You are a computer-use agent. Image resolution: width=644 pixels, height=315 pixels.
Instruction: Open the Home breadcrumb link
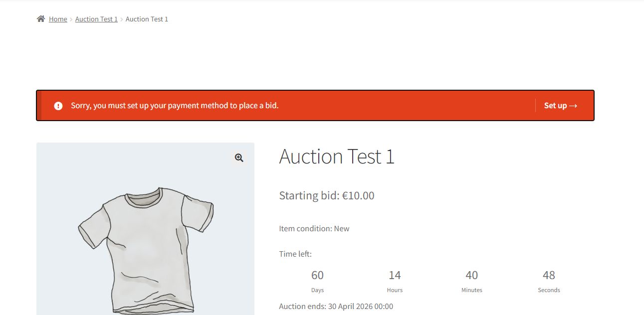58,19
